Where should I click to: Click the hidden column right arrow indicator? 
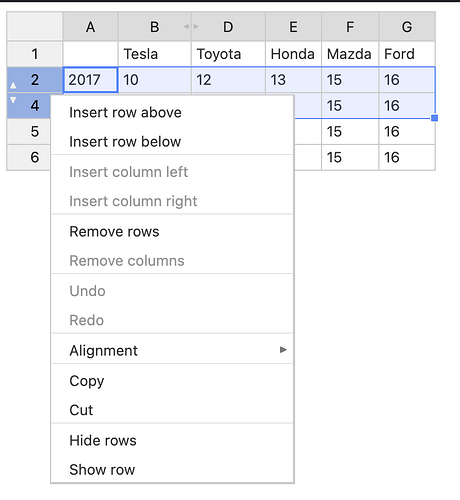196,26
